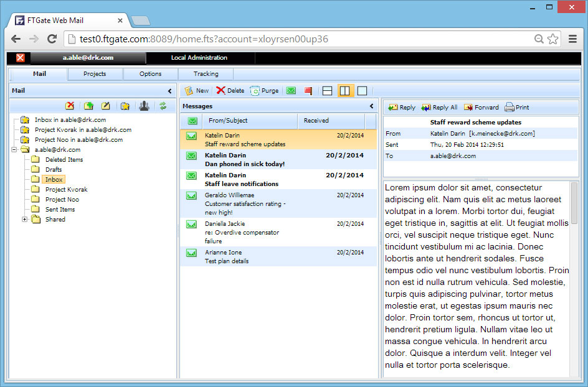The width and height of the screenshot is (588, 387).
Task: Select the a.able@drk.com account tab
Action: click(88, 58)
